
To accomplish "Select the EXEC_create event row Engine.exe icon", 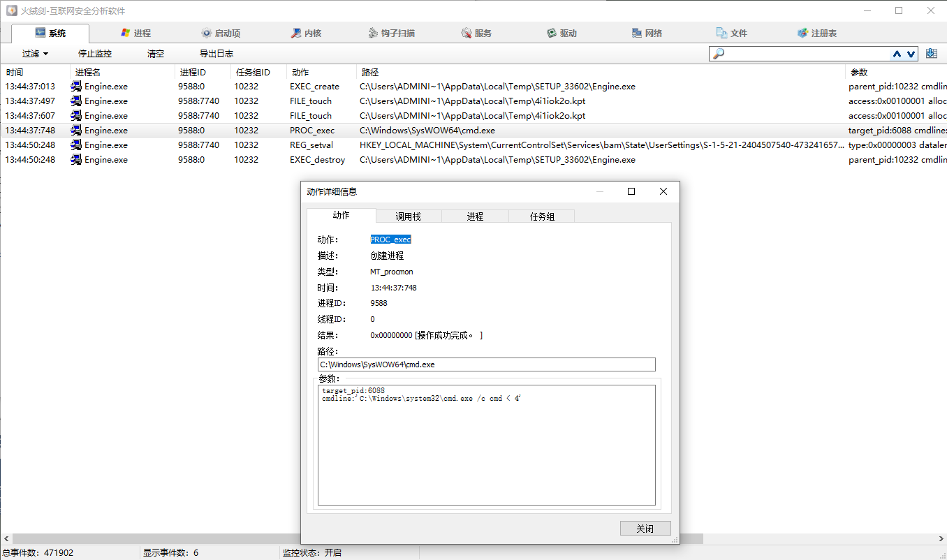I will pyautogui.click(x=76, y=87).
